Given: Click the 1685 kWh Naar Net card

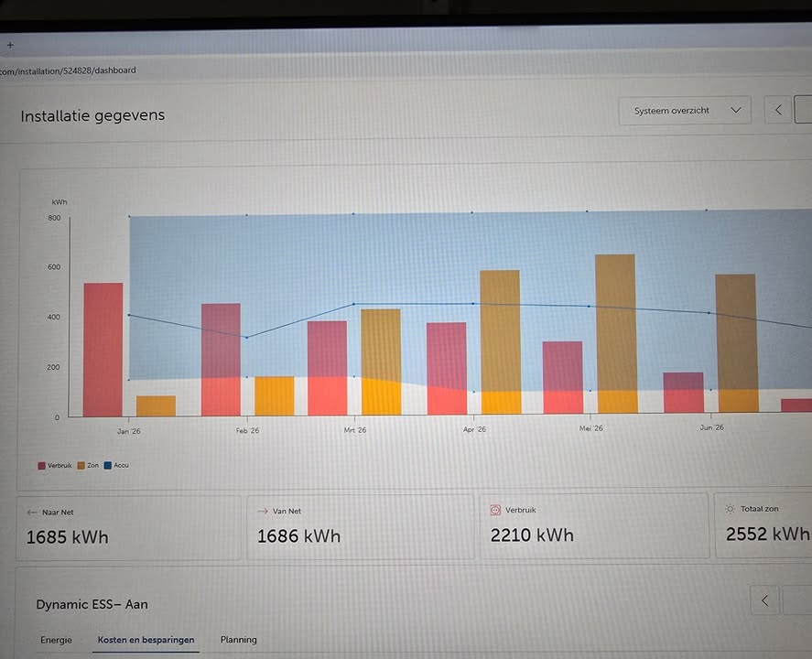Looking at the screenshot, I should click(x=128, y=528).
